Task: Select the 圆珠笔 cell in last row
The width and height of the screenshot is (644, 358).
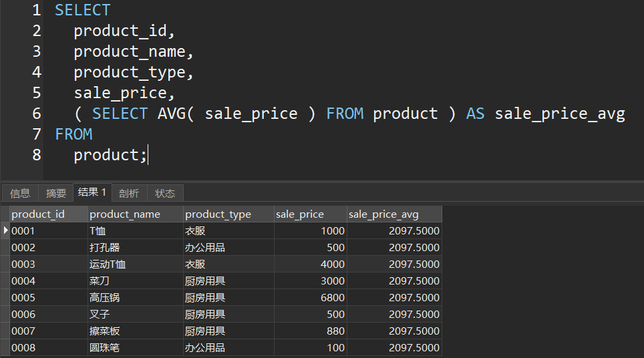Action: pos(136,347)
